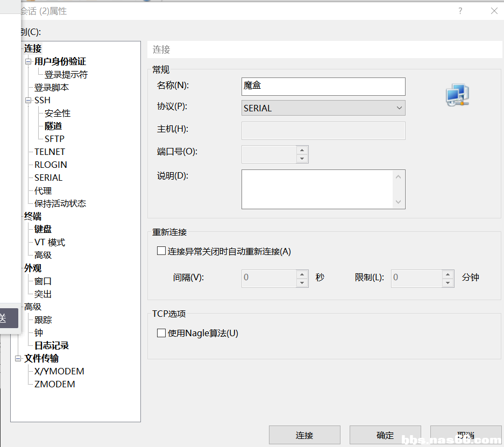Increase the 间隔 interval spinner value
The width and height of the screenshot is (504, 447).
(302, 273)
